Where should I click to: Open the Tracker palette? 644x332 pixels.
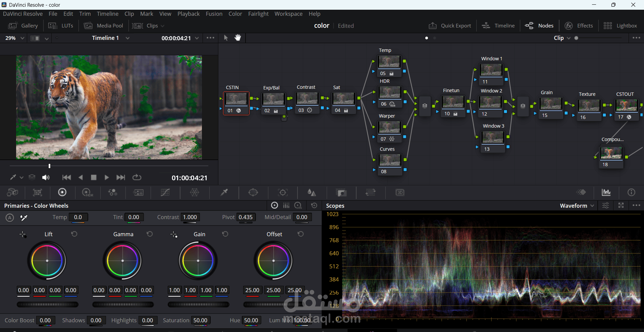coord(283,193)
